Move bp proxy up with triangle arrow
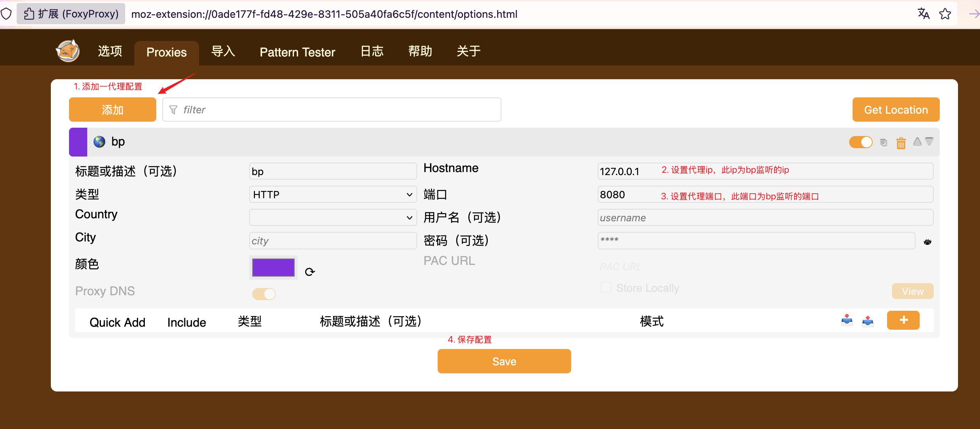Image resolution: width=980 pixels, height=429 pixels. (917, 142)
